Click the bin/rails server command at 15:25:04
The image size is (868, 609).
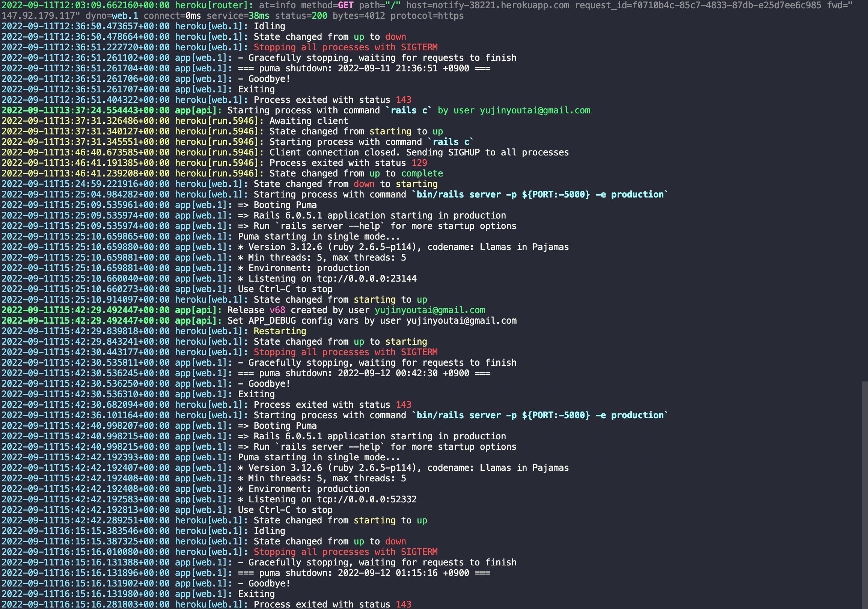(x=540, y=195)
